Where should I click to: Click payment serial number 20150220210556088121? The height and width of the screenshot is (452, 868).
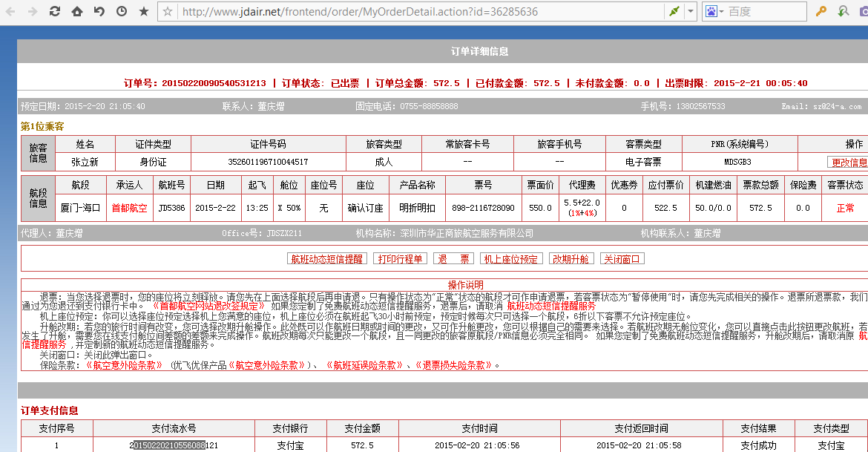point(174,445)
